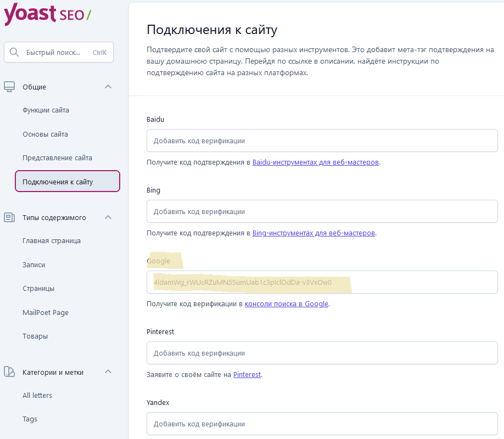Open the Bing webmaster tools link
Image resolution: width=504 pixels, height=439 pixels.
point(313,233)
